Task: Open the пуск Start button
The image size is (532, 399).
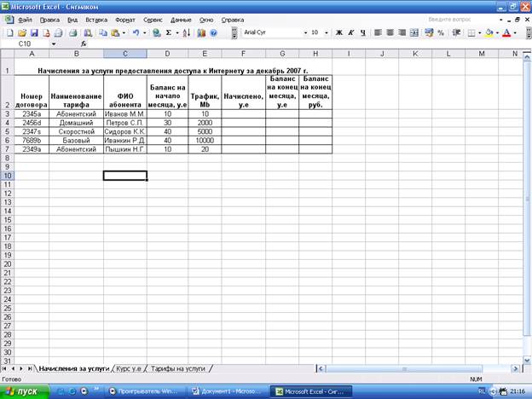Action: 25,392
